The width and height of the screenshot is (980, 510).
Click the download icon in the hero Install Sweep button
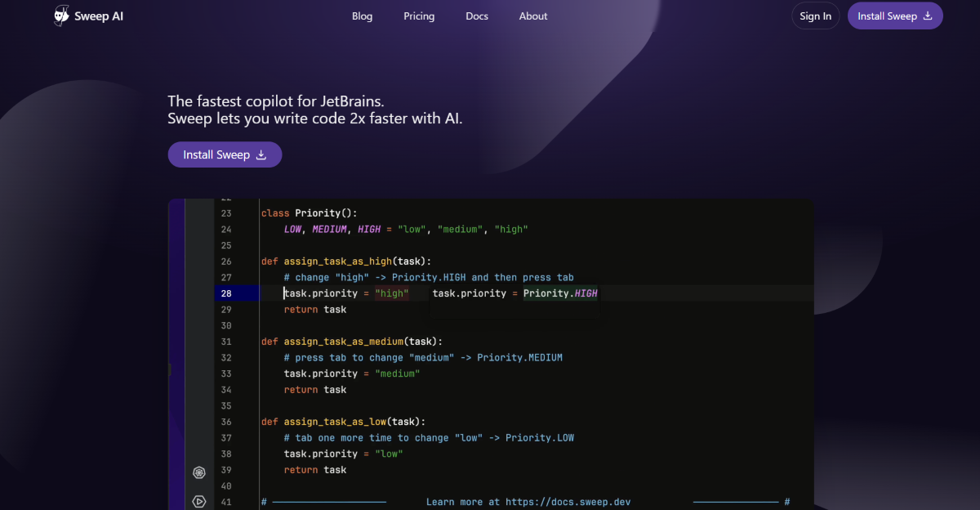pyautogui.click(x=261, y=155)
